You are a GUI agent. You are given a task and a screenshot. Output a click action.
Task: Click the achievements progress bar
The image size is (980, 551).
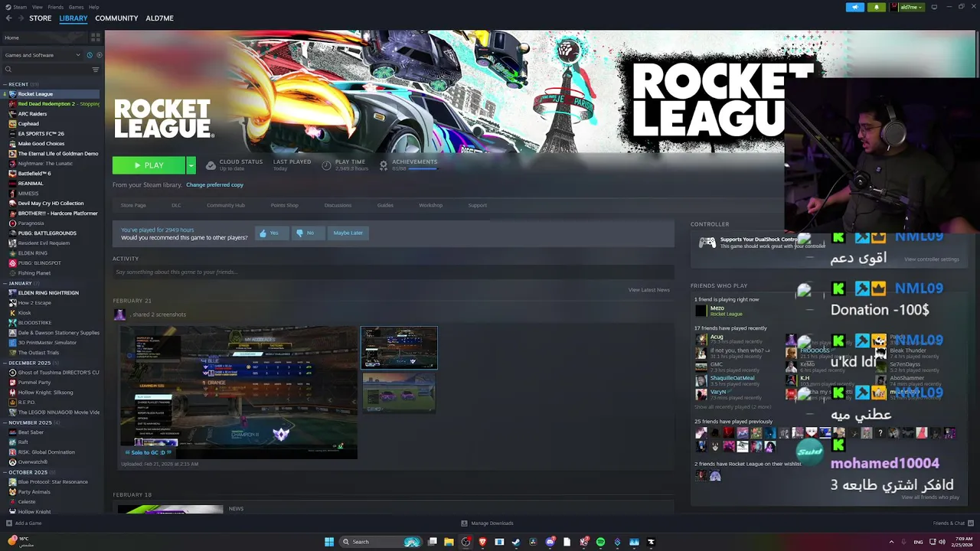point(423,169)
